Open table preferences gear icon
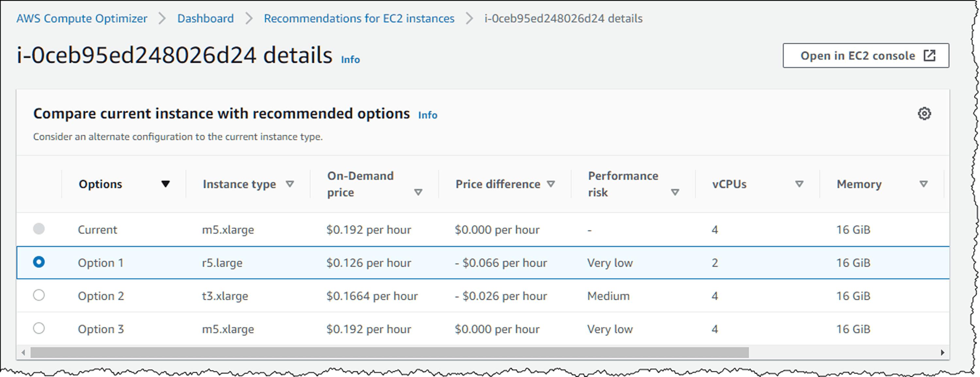The image size is (980, 377). click(924, 113)
